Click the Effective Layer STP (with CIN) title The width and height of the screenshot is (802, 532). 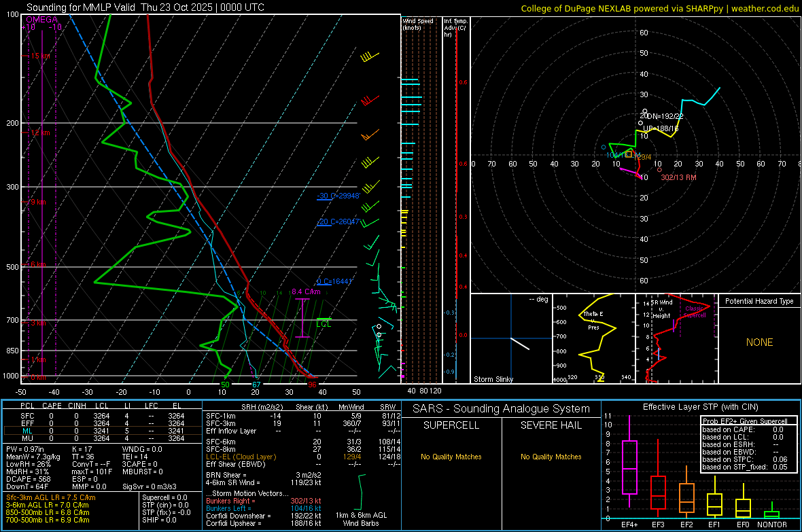point(700,407)
